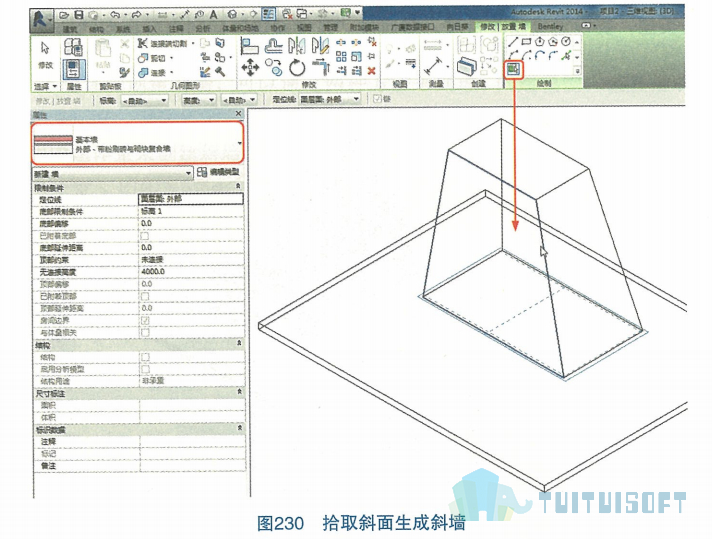
Task: Select the Circle draw tool
Action: [x=566, y=42]
